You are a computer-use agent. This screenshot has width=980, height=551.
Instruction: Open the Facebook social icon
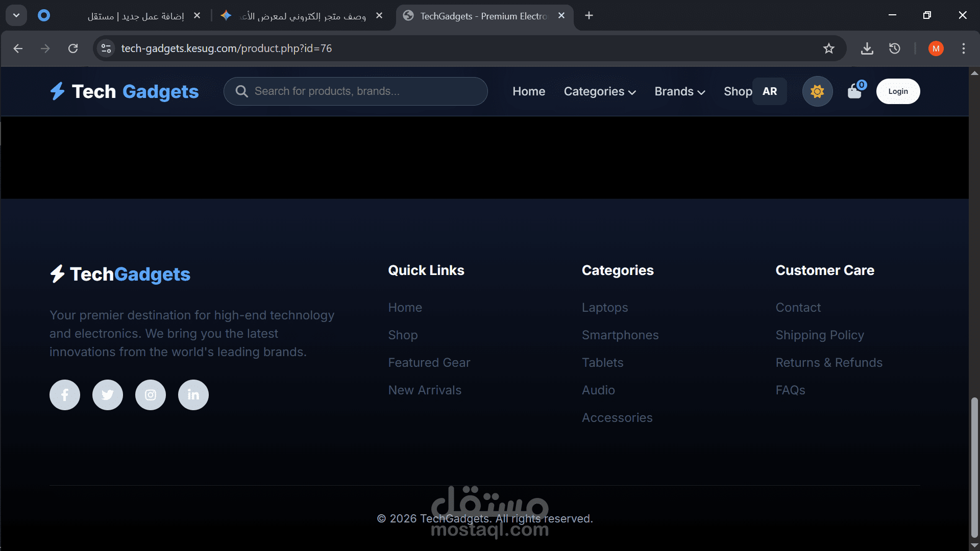click(65, 395)
